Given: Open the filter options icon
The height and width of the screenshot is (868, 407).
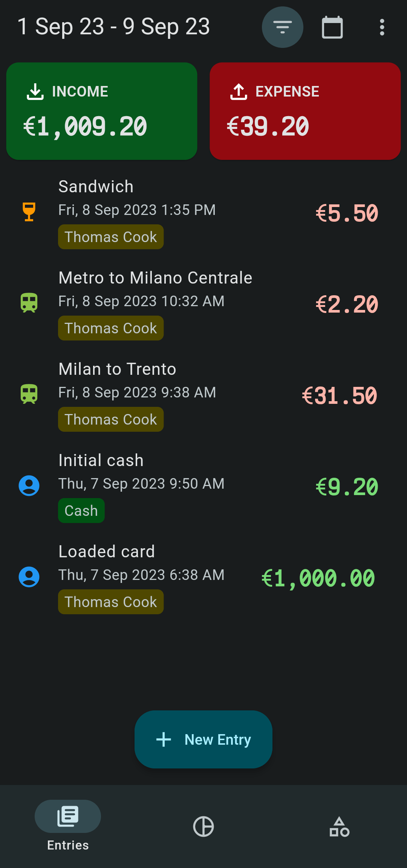Looking at the screenshot, I should click(282, 27).
